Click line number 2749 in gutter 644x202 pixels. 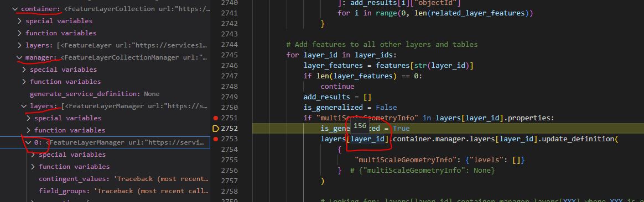point(230,97)
